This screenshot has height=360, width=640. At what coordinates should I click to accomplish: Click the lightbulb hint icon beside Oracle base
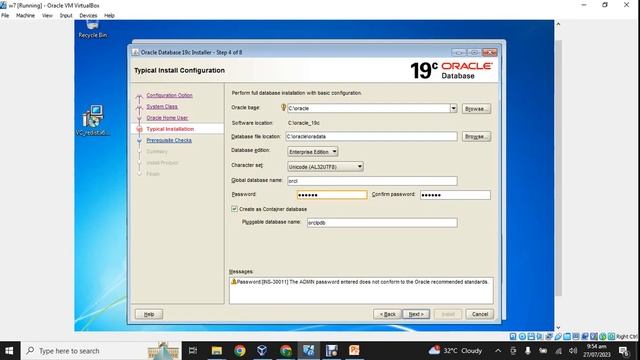pos(283,107)
